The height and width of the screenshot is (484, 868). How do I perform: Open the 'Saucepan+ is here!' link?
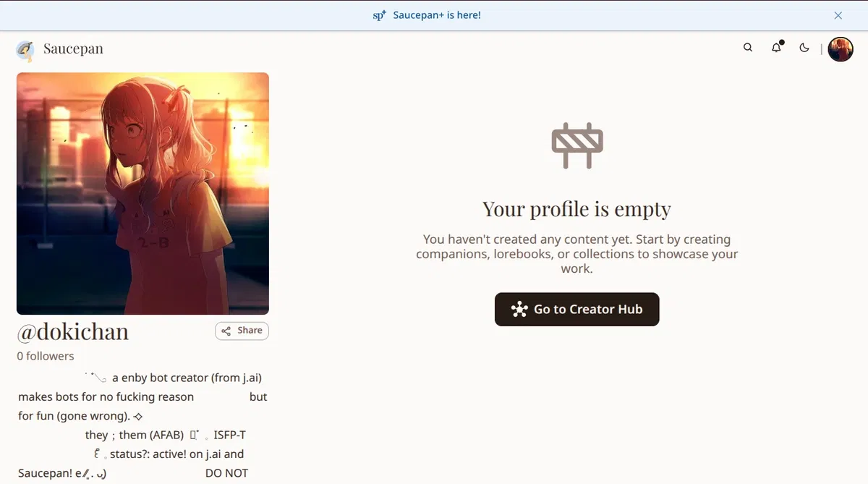tap(437, 14)
